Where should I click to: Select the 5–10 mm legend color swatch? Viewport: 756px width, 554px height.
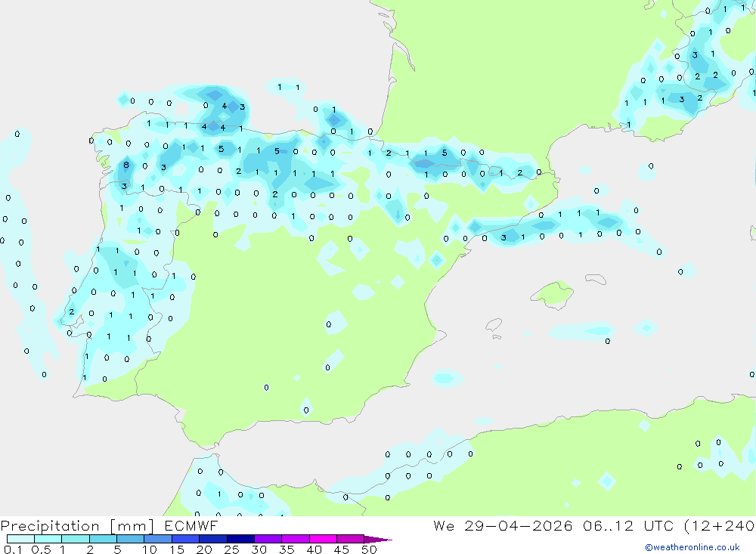pyautogui.click(x=130, y=539)
